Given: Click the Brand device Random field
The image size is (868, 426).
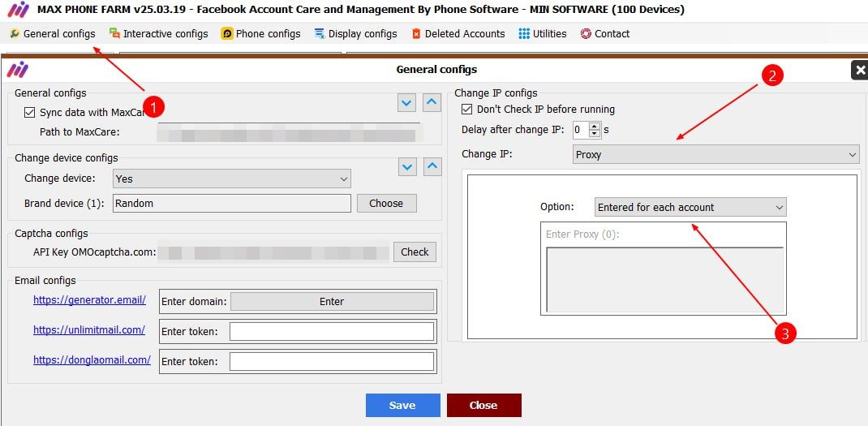Looking at the screenshot, I should click(232, 204).
